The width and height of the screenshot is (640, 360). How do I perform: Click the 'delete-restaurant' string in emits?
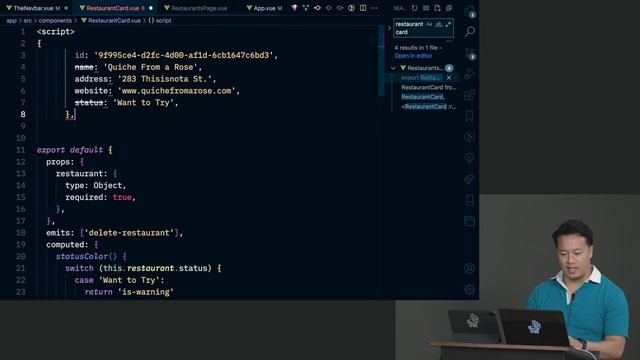pos(131,233)
